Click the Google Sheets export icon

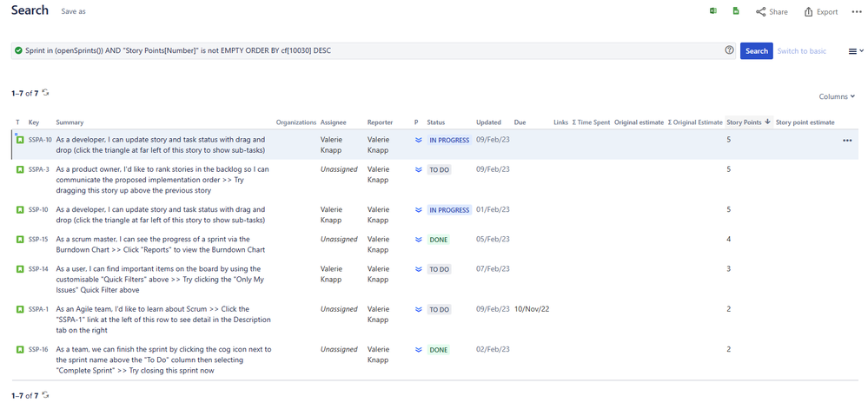coord(736,11)
